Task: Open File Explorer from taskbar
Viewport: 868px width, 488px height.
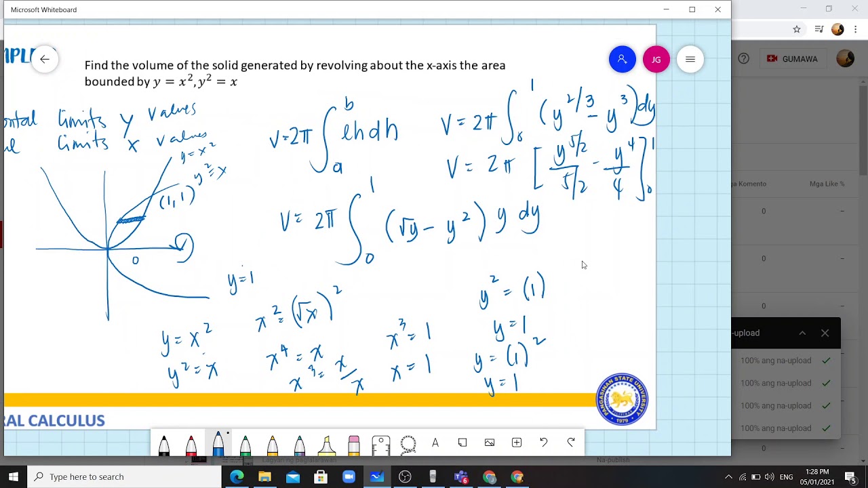Action: 264,476
